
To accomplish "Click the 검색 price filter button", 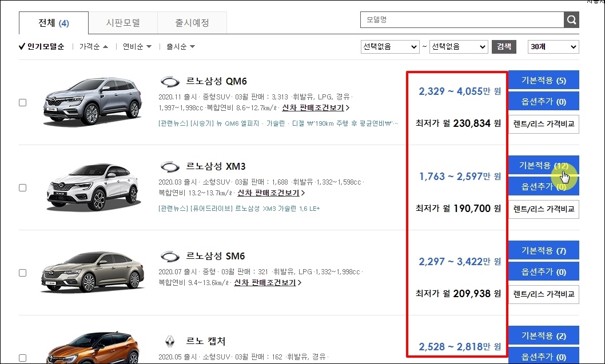I will click(x=504, y=47).
